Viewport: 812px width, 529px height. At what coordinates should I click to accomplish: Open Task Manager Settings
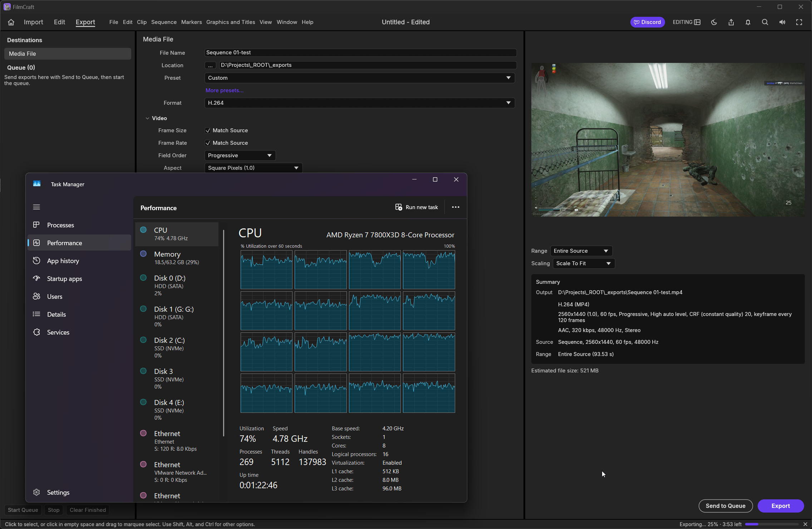[x=79, y=492]
